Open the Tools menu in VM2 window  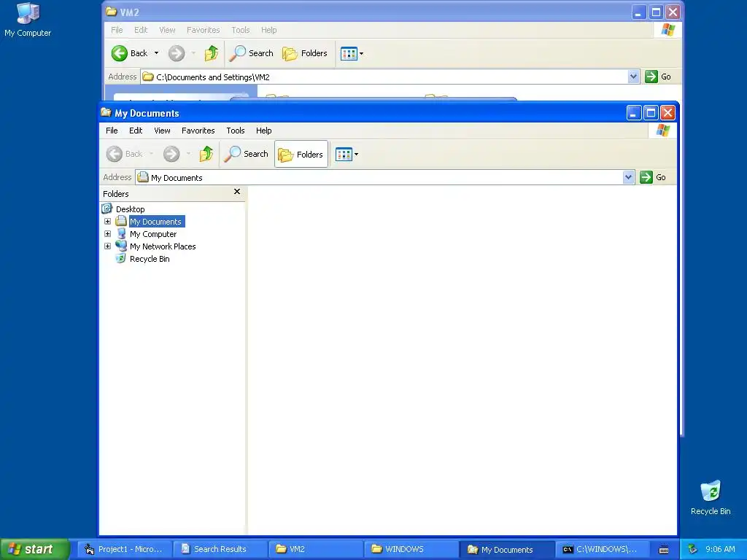click(x=241, y=30)
